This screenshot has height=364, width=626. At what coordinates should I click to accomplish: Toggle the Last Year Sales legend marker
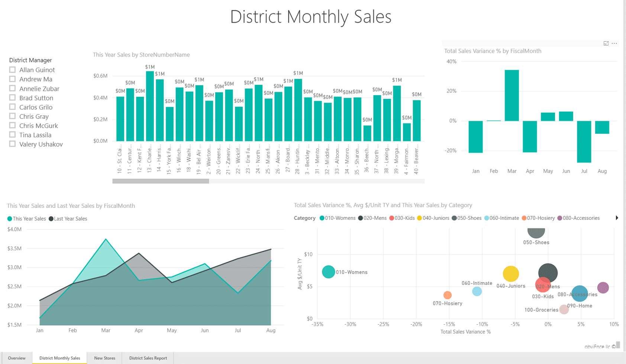(51, 219)
